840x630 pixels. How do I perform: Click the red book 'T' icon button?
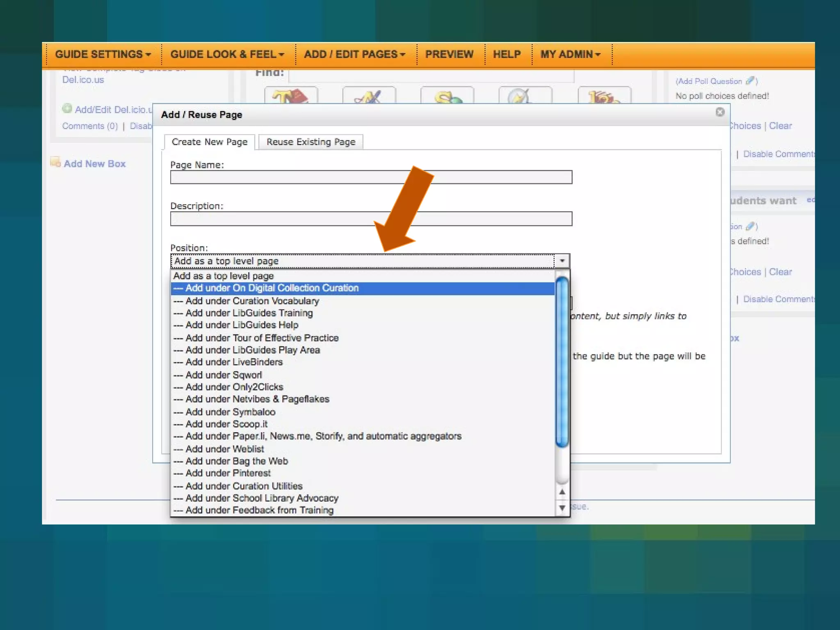[x=291, y=96]
